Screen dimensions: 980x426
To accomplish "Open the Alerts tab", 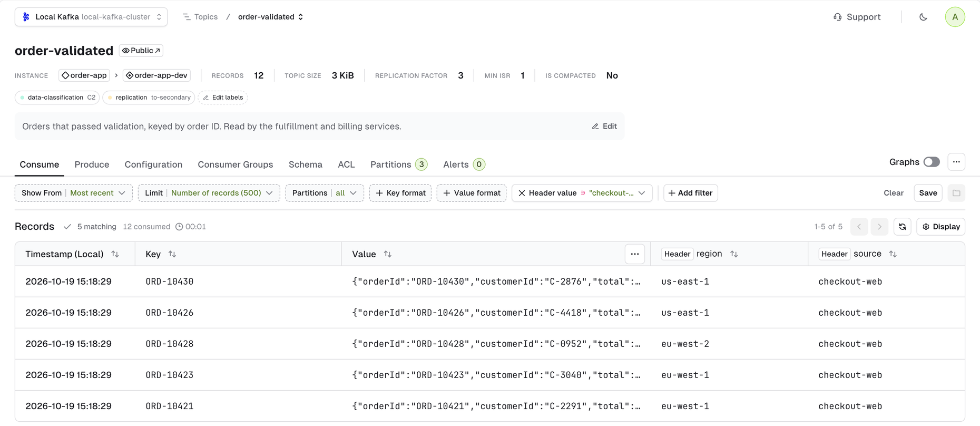I will coord(464,164).
